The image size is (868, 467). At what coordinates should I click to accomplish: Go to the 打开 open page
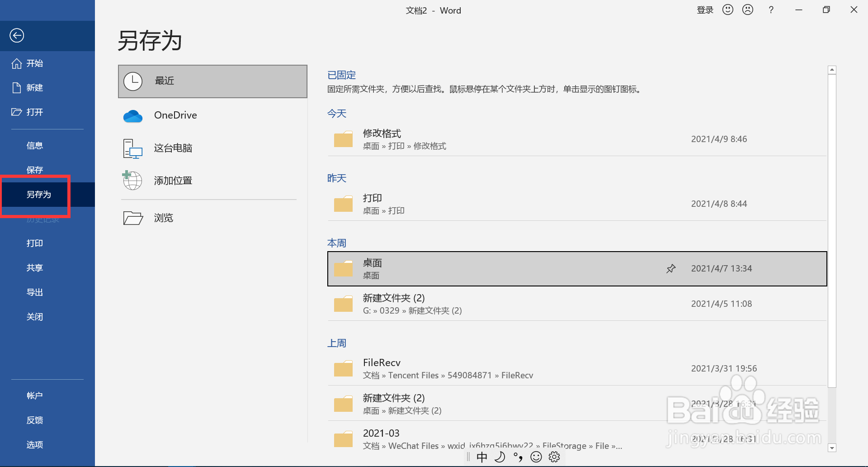(x=47, y=112)
